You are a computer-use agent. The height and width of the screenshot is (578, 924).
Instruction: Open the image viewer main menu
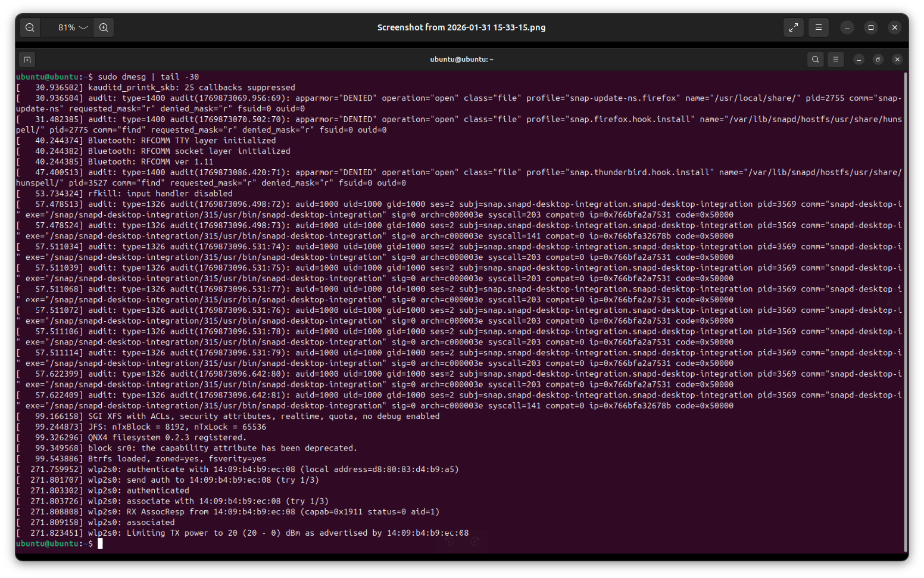[819, 27]
